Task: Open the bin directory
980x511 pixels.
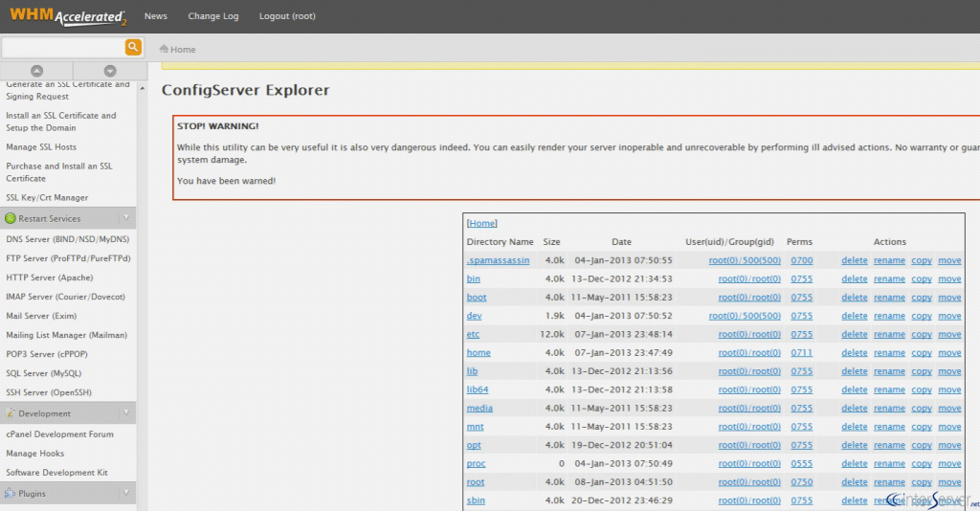Action: click(473, 278)
